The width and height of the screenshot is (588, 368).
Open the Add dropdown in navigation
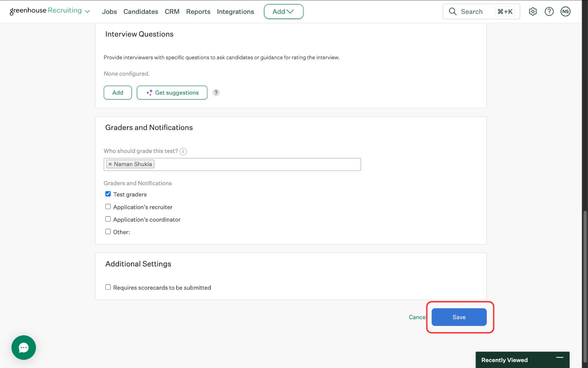[x=283, y=11]
